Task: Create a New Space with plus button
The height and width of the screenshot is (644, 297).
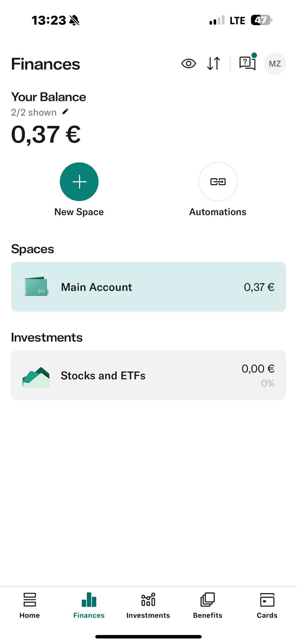Action: coord(79,182)
